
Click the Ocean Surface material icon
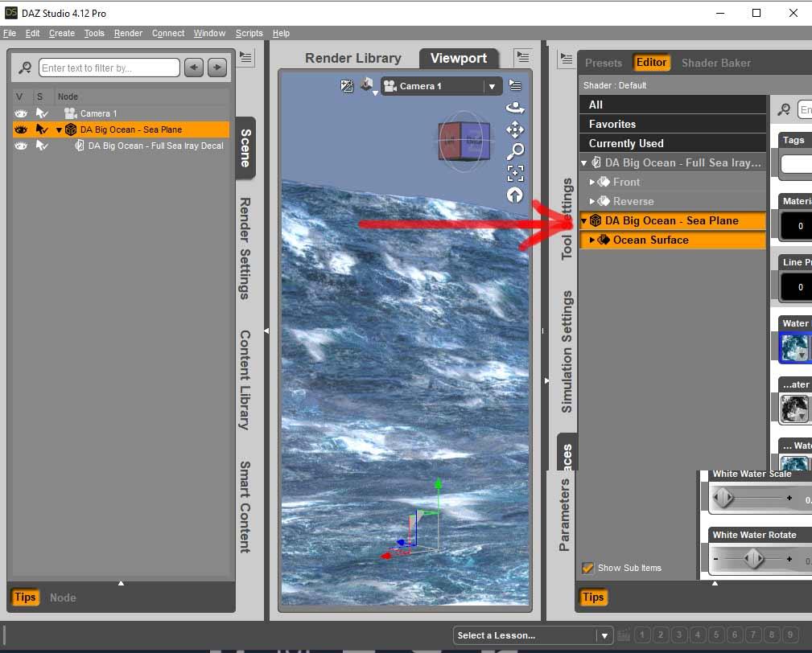604,240
